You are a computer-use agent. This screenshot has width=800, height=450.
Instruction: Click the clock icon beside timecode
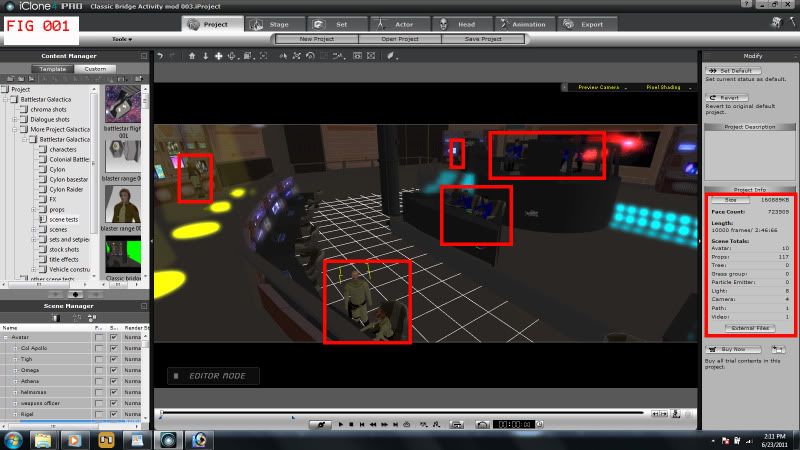540,424
